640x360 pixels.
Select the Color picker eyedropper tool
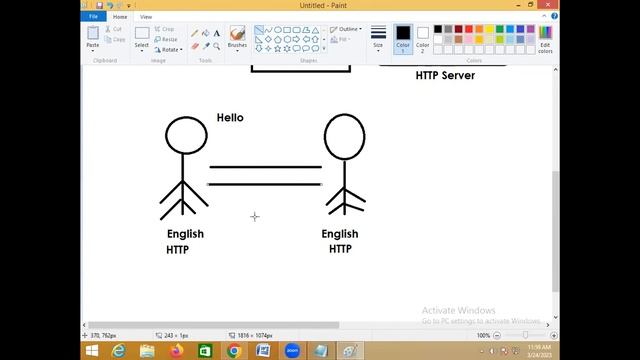click(206, 46)
